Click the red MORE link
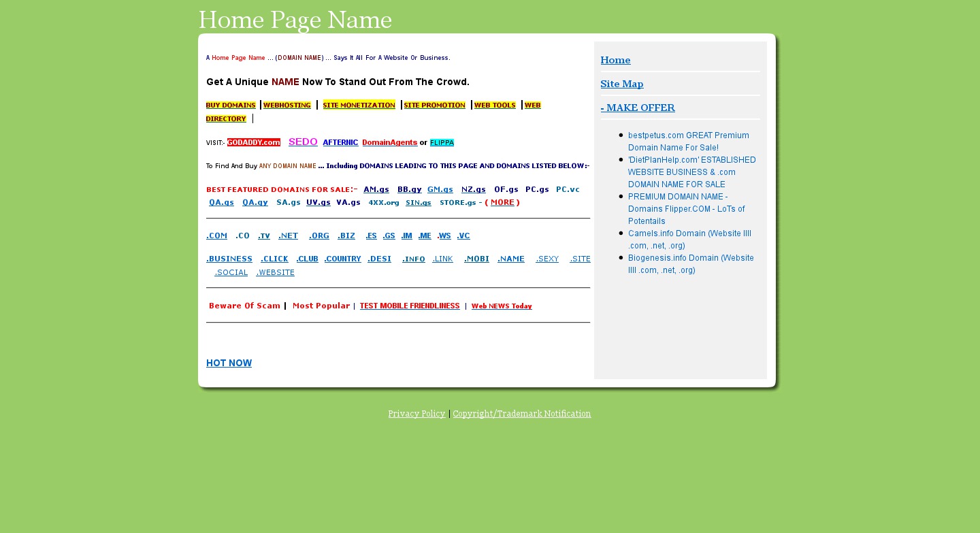The width and height of the screenshot is (980, 533). 502,203
